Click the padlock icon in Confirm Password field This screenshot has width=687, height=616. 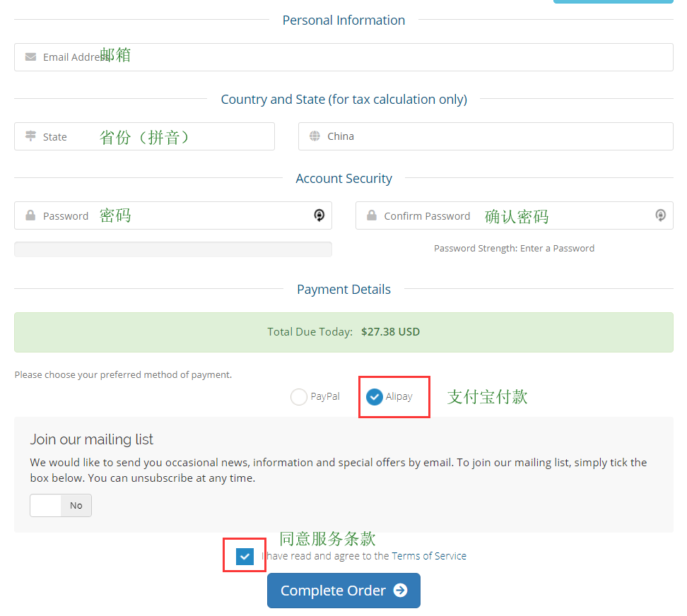pos(372,215)
